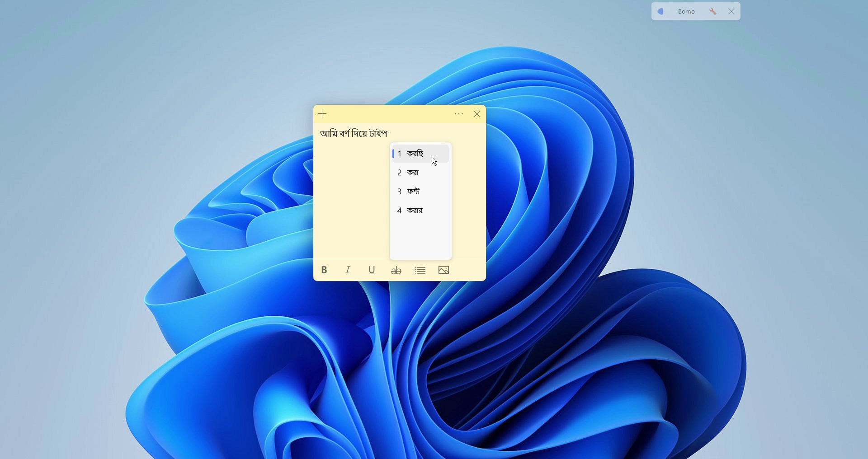Apply strikethrough formatting
Viewport: 868px width, 459px height.
(x=396, y=271)
